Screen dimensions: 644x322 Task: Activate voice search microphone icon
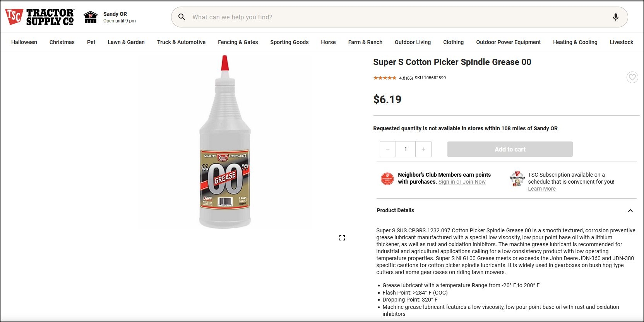pyautogui.click(x=615, y=17)
